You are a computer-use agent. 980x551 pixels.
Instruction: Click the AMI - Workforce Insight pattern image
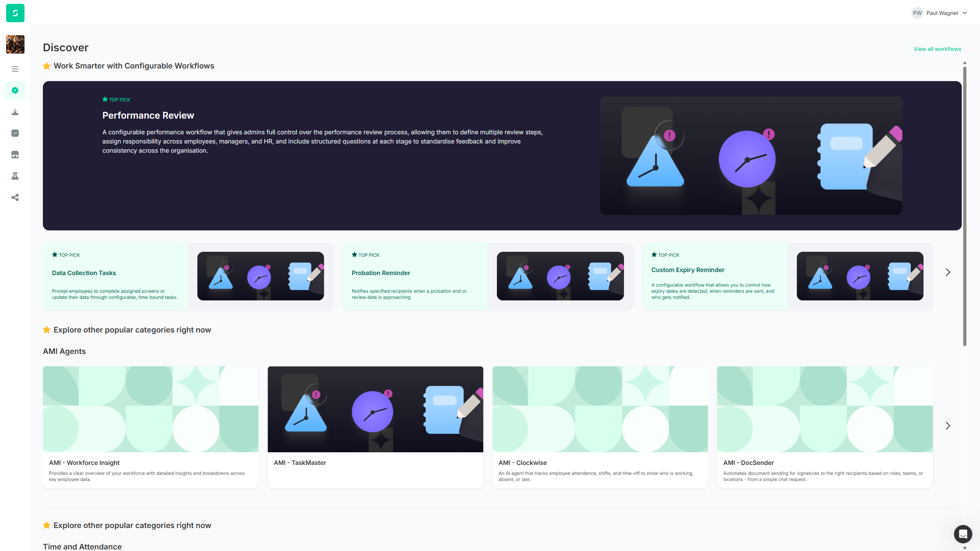tap(150, 409)
